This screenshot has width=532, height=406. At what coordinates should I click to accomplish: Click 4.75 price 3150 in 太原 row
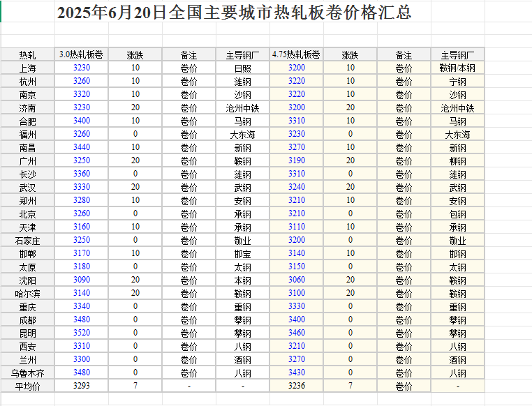point(297,266)
